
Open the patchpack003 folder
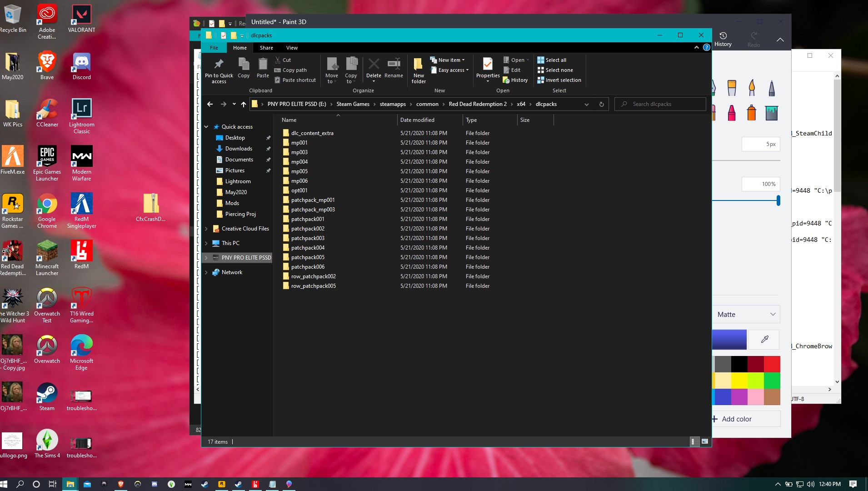[x=307, y=238]
